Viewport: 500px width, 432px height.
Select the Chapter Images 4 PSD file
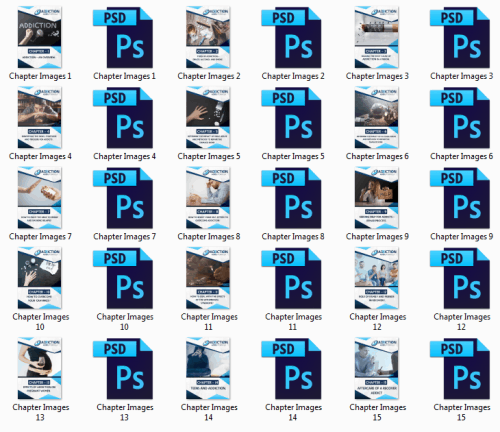pos(123,118)
